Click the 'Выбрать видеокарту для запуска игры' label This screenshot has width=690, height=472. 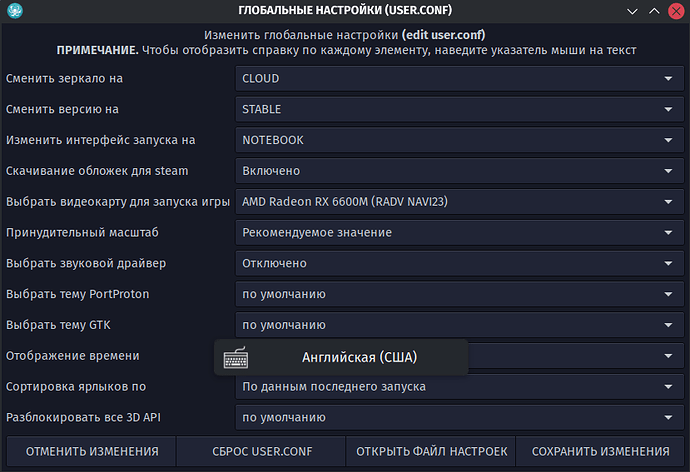click(x=117, y=202)
